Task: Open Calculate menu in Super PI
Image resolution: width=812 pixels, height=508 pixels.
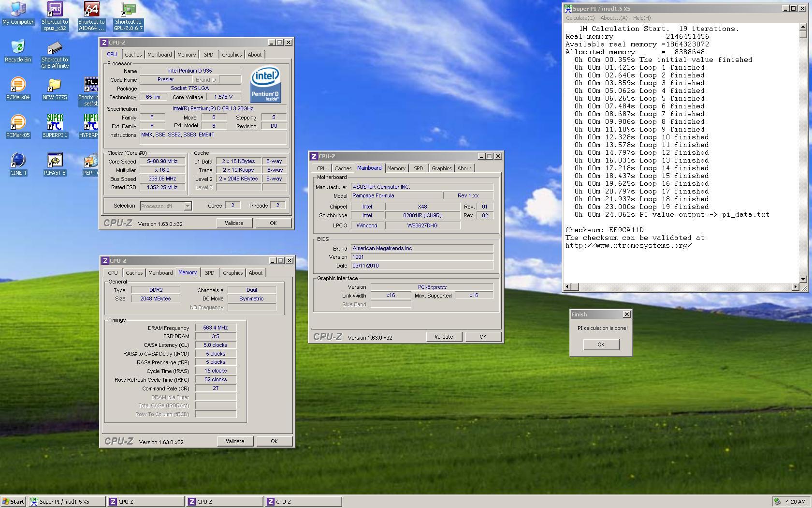Action: [580, 18]
